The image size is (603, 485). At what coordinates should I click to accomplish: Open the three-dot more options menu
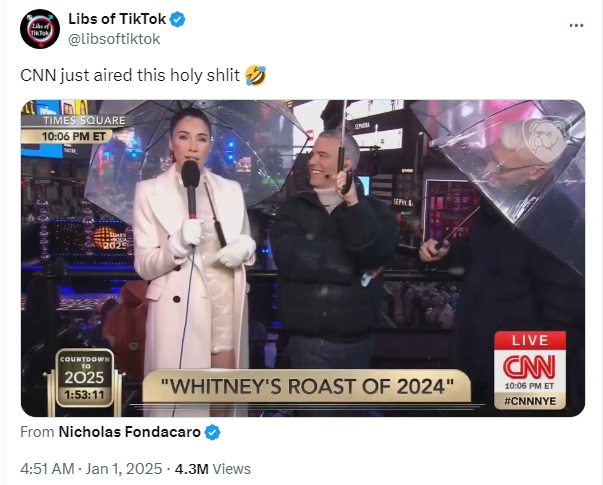[x=576, y=25]
